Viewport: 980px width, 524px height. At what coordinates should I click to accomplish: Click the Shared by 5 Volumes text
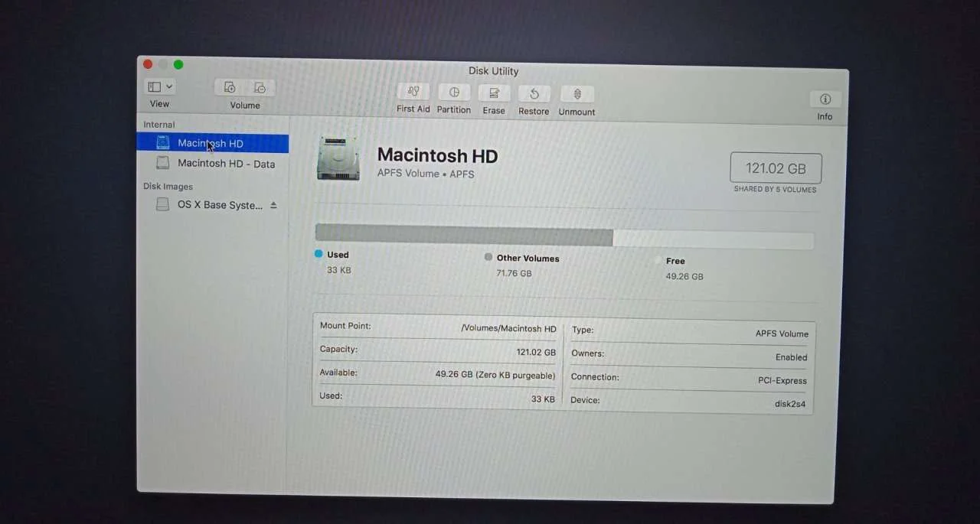tap(775, 189)
